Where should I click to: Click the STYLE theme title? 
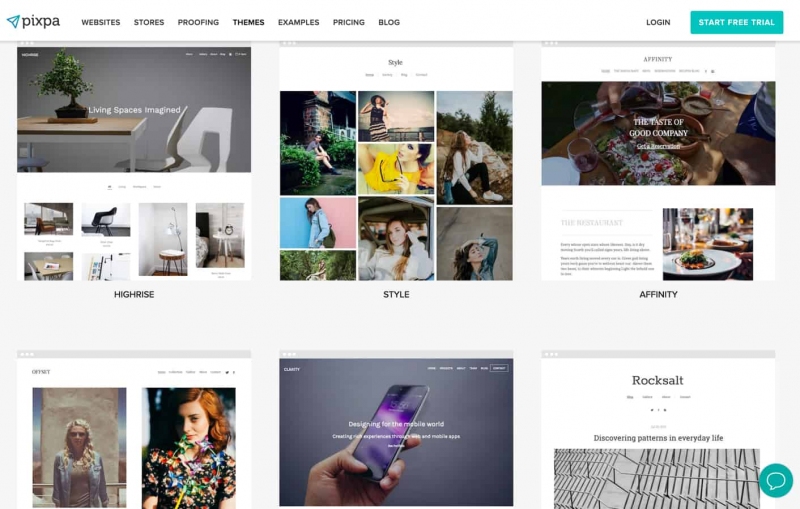coord(396,294)
